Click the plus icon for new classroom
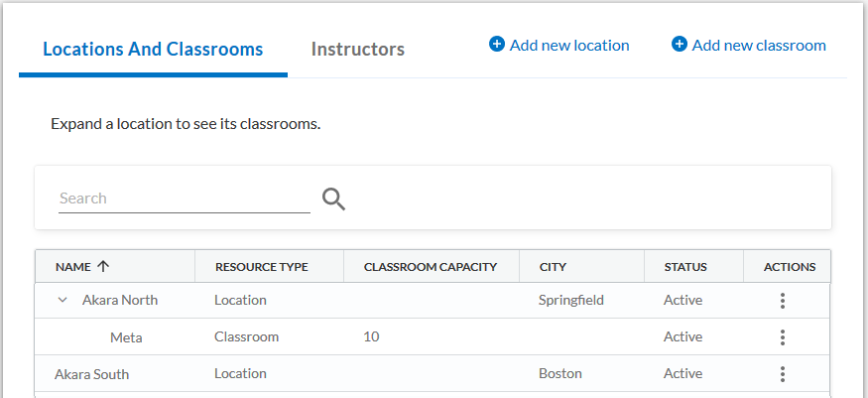868x398 pixels. coord(680,45)
